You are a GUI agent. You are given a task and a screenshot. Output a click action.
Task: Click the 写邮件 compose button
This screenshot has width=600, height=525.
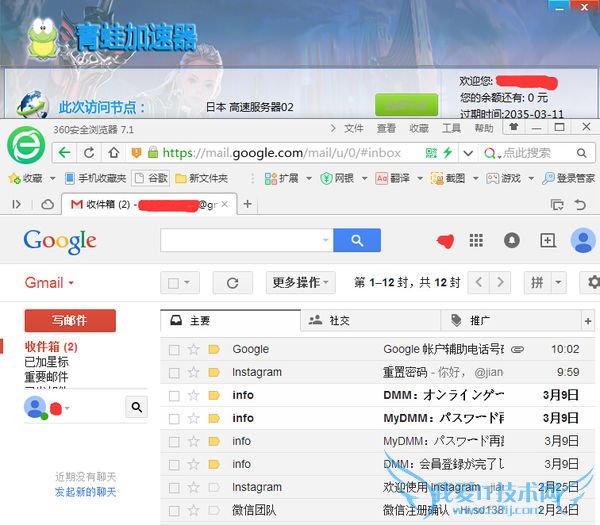(x=70, y=321)
